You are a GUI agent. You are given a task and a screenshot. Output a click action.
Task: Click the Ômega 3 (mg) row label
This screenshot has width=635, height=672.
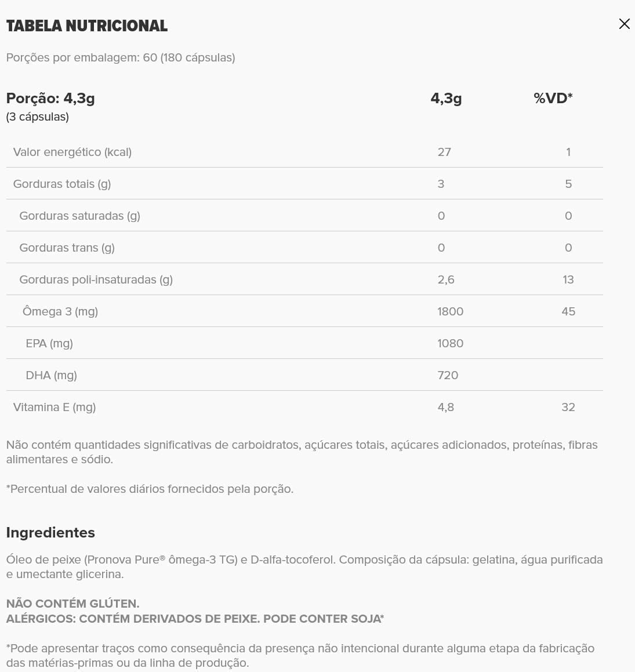(x=60, y=311)
